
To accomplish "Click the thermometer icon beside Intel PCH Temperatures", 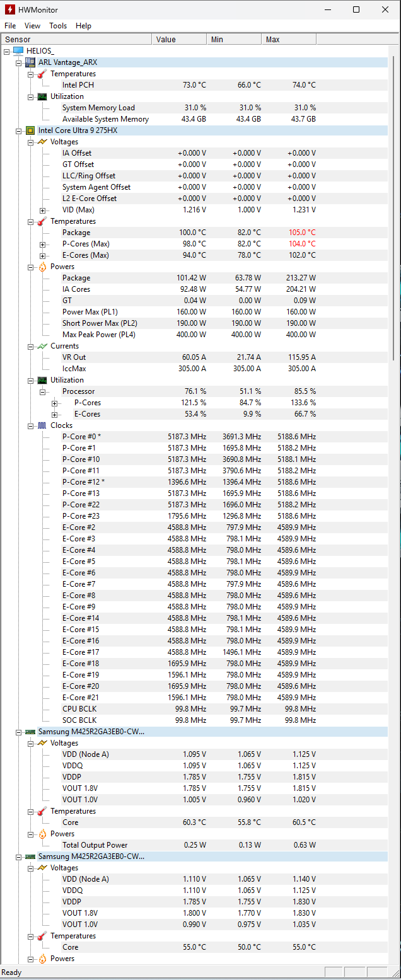I will [42, 74].
